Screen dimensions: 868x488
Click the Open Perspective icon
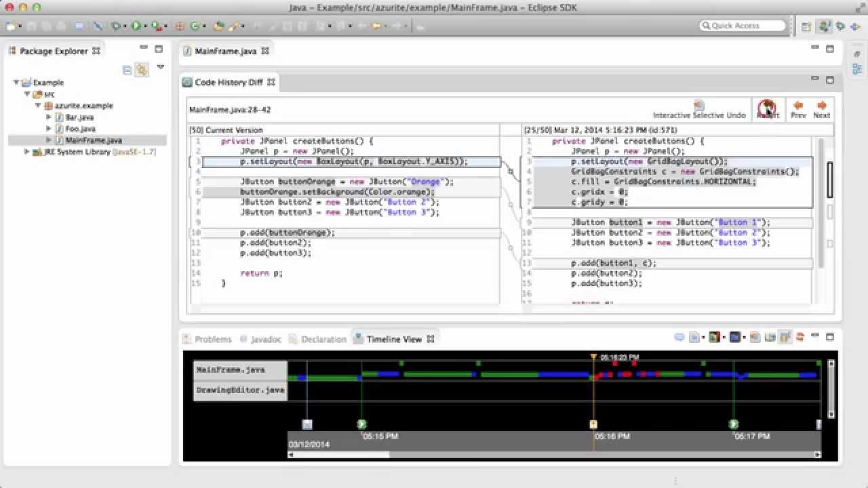[x=806, y=26]
